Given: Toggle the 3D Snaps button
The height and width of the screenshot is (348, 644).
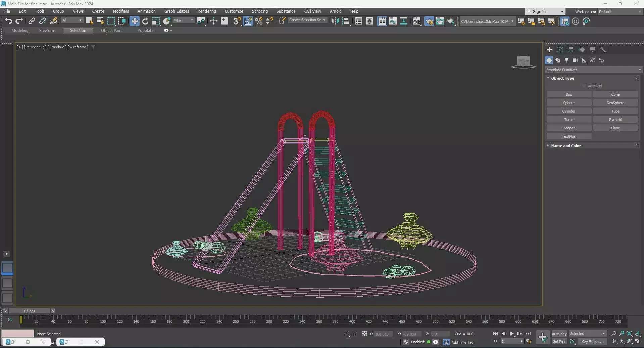Looking at the screenshot, I should pos(237,21).
